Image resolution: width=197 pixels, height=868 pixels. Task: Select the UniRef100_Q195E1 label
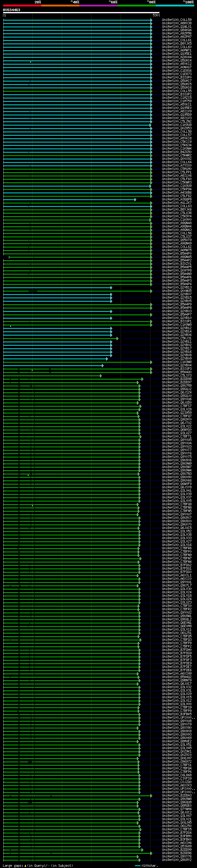(177, 54)
